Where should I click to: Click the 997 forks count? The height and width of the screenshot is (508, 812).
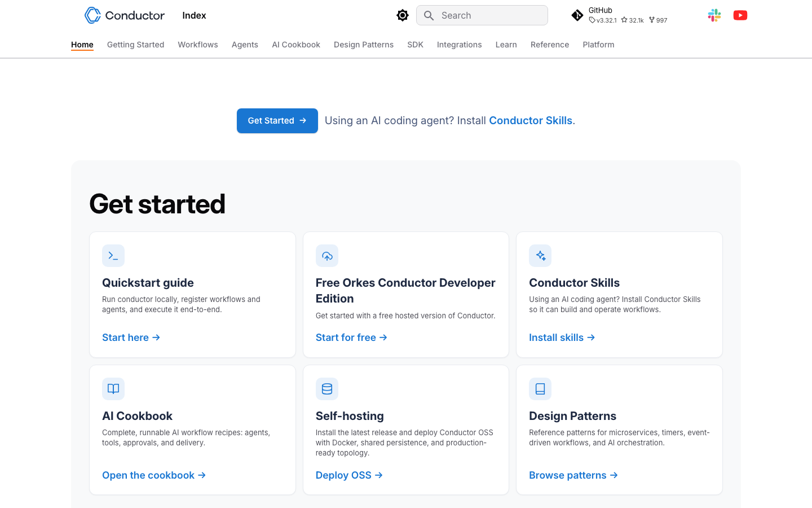pos(658,20)
